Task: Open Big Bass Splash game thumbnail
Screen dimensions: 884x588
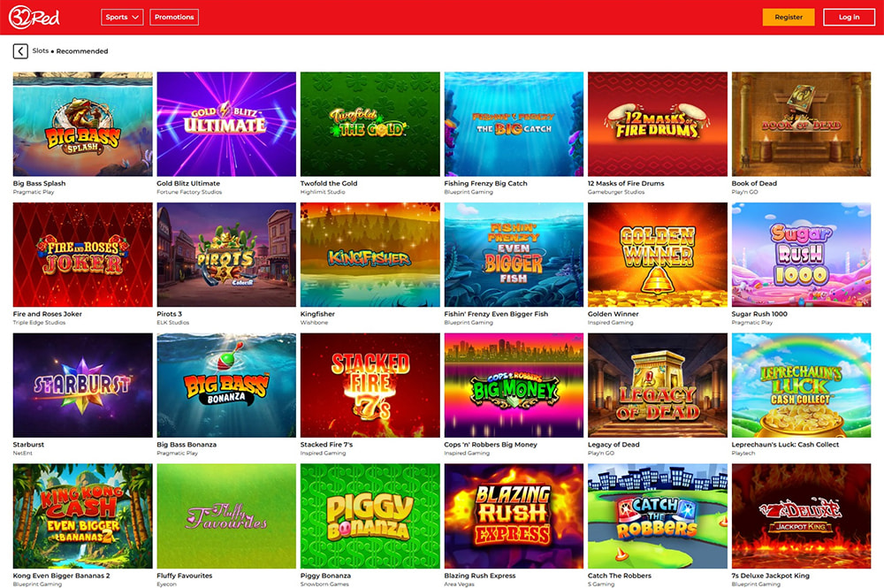Action: 83,124
